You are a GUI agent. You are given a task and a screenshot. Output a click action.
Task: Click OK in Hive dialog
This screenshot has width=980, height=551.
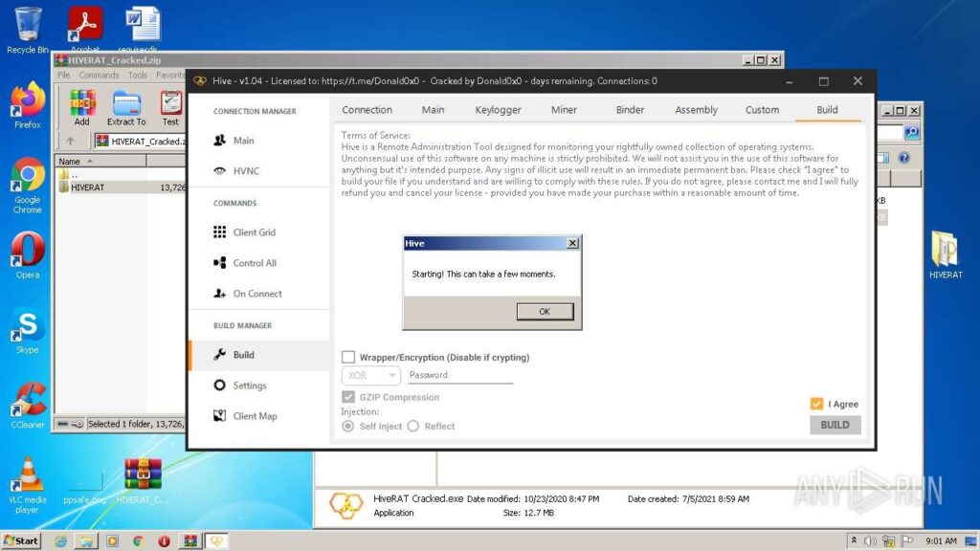[545, 311]
